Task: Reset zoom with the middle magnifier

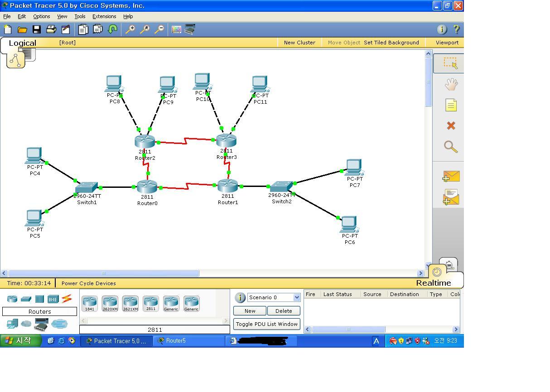Action: point(145,29)
